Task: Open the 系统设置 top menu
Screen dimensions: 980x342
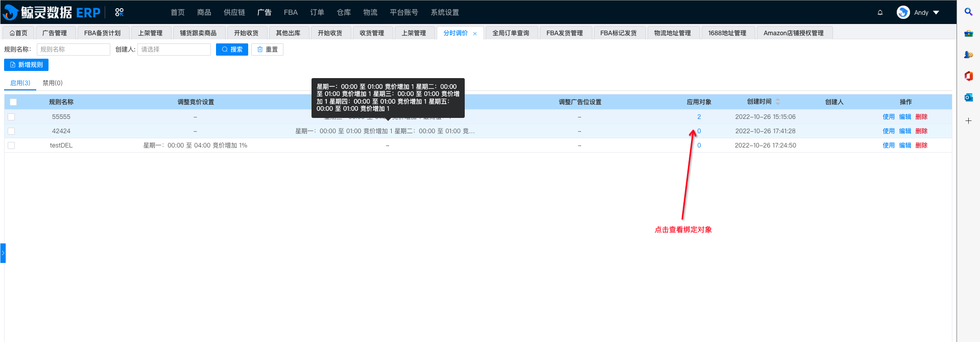Action: tap(445, 12)
